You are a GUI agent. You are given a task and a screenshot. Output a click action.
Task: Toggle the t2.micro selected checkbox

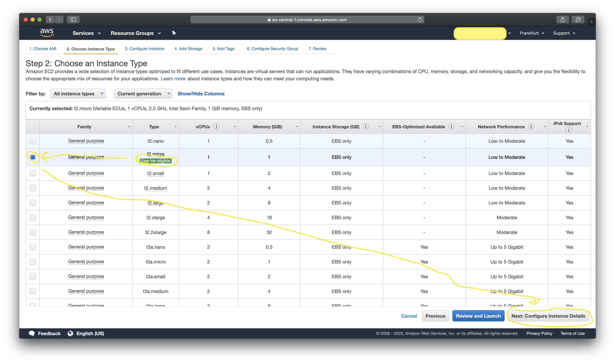(33, 157)
